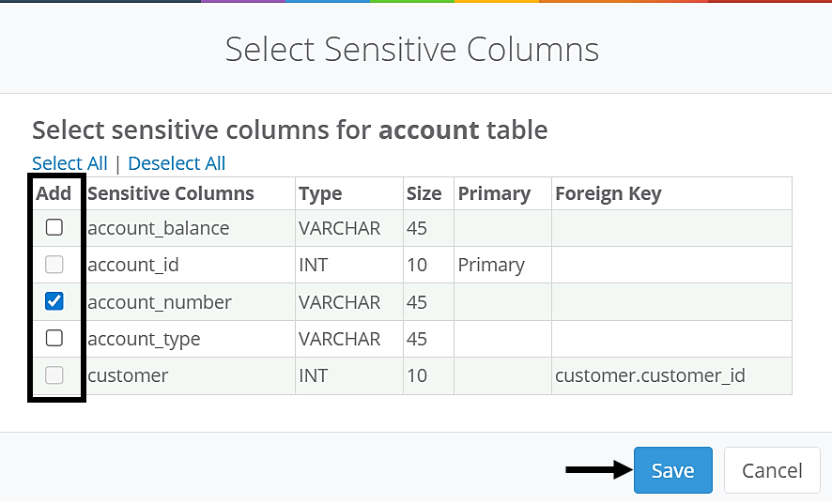This screenshot has width=832, height=504.
Task: Tick the account_type checkbox
Action: [x=54, y=338]
